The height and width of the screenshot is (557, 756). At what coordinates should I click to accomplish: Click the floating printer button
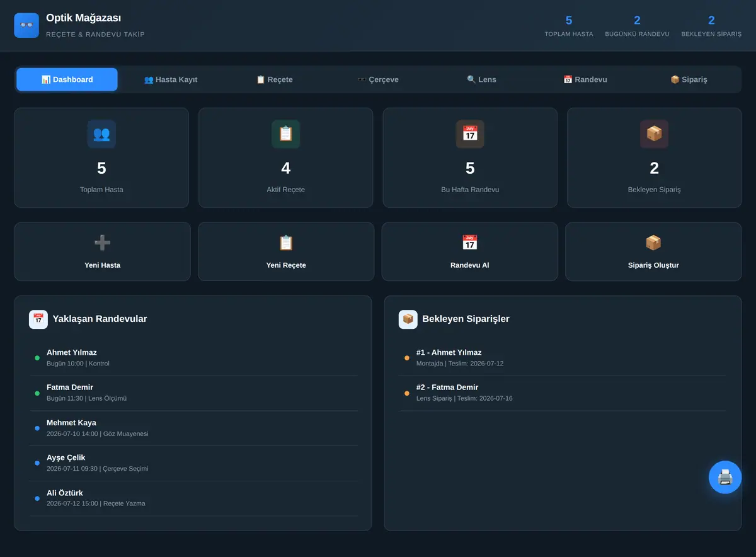coord(725,477)
